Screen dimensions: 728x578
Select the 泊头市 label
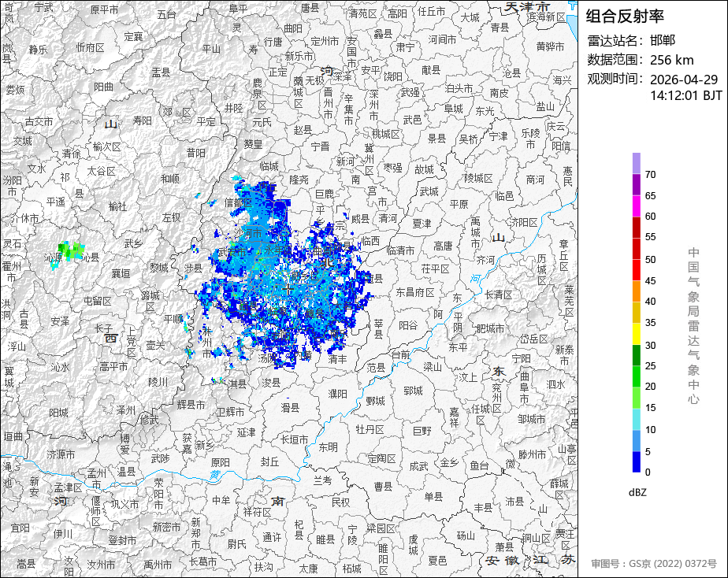459,88
